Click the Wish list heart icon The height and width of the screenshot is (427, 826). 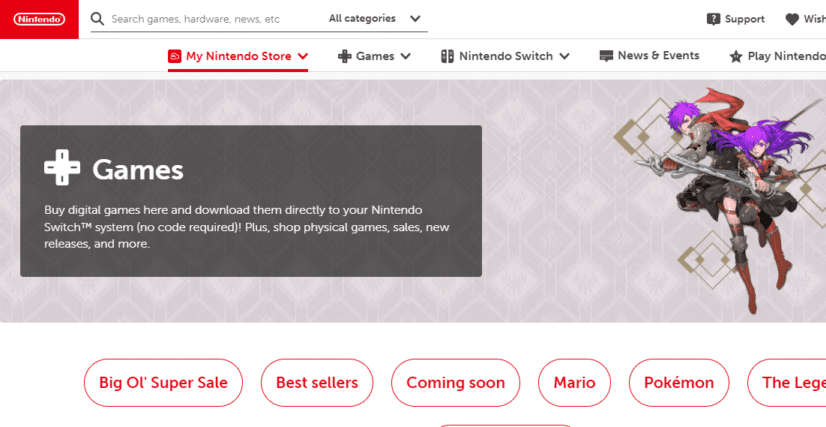click(792, 19)
